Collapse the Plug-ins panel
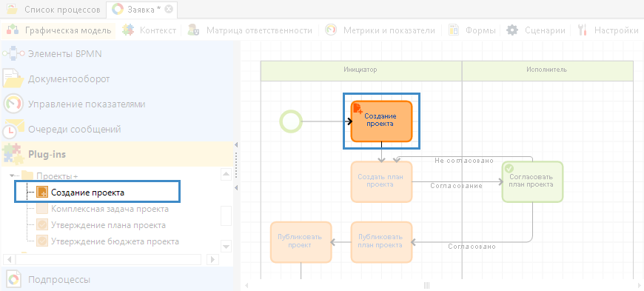The width and height of the screenshot is (644, 291). 117,154
